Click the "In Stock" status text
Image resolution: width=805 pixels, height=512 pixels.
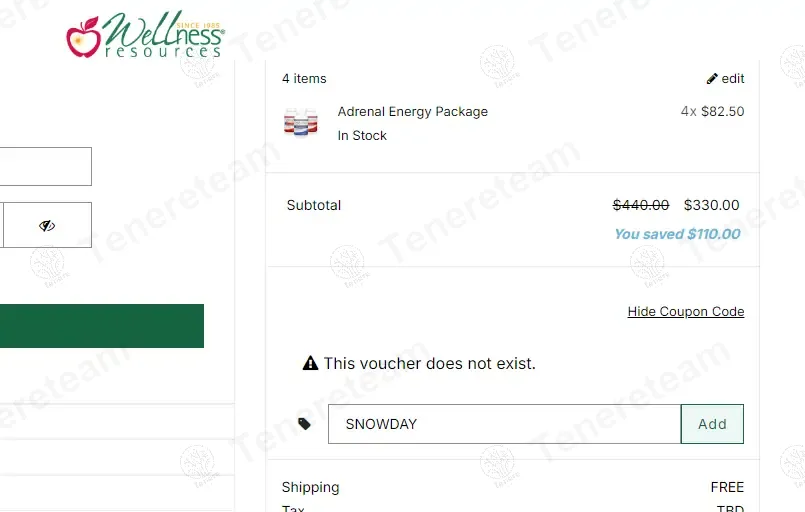[362, 135]
